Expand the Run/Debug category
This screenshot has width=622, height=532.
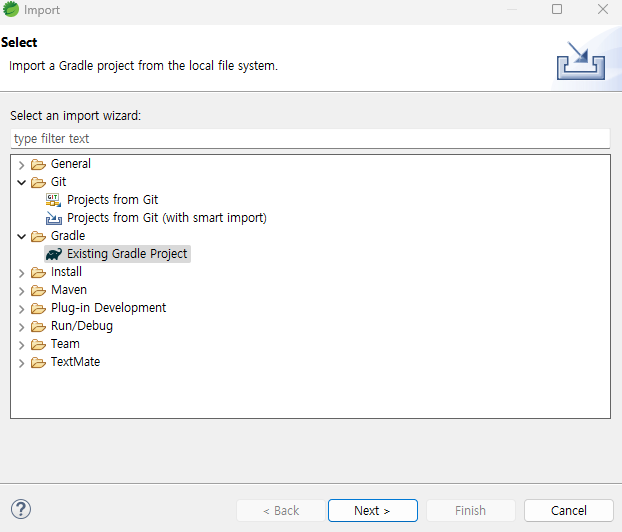coord(21,327)
